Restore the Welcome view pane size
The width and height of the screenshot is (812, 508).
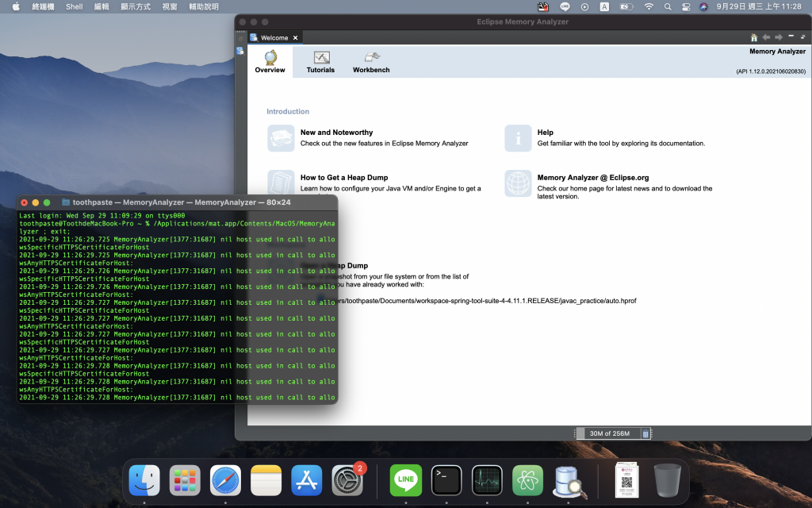[x=803, y=37]
